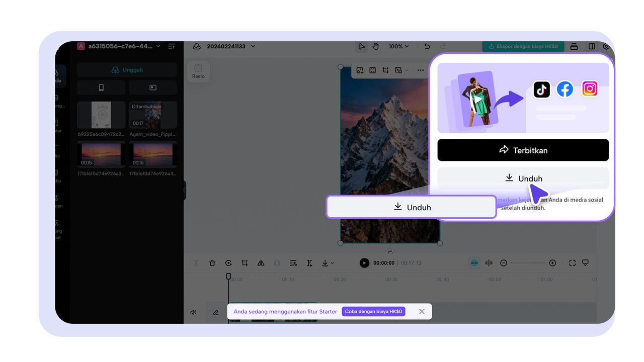Viewport: 644px width, 362px height.
Task: Click the text Anda sedang menggunakan fitur Starter
Action: [285, 312]
